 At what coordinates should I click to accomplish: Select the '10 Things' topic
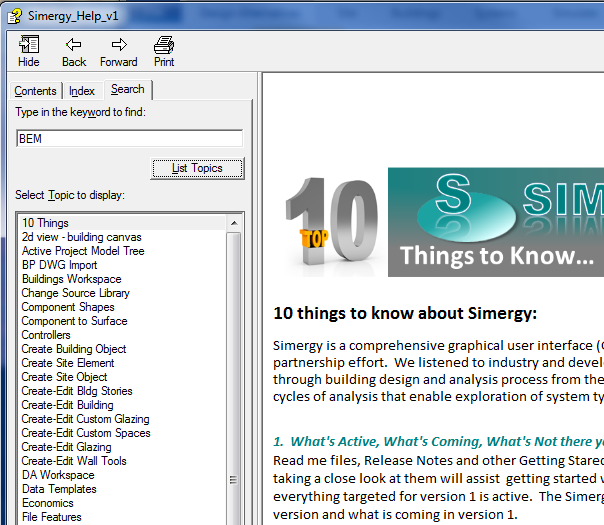[46, 223]
